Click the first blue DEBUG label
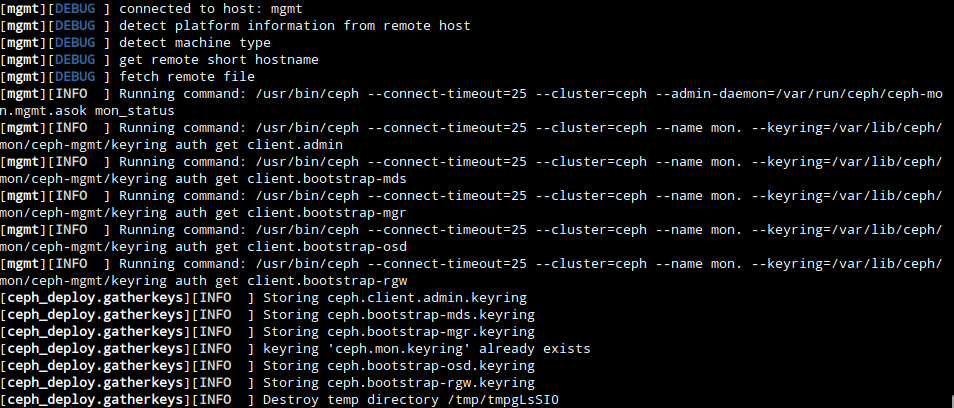Screen dimensions: 954x408 click(75, 9)
